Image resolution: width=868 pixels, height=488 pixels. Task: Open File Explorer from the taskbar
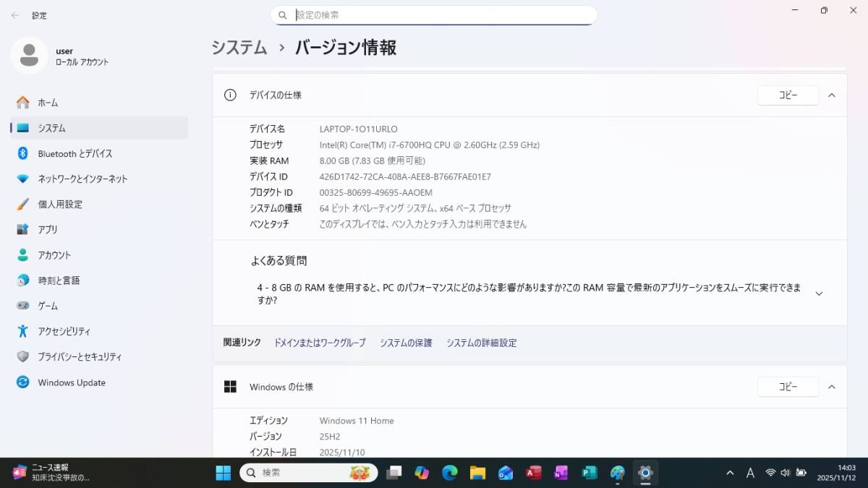[477, 473]
